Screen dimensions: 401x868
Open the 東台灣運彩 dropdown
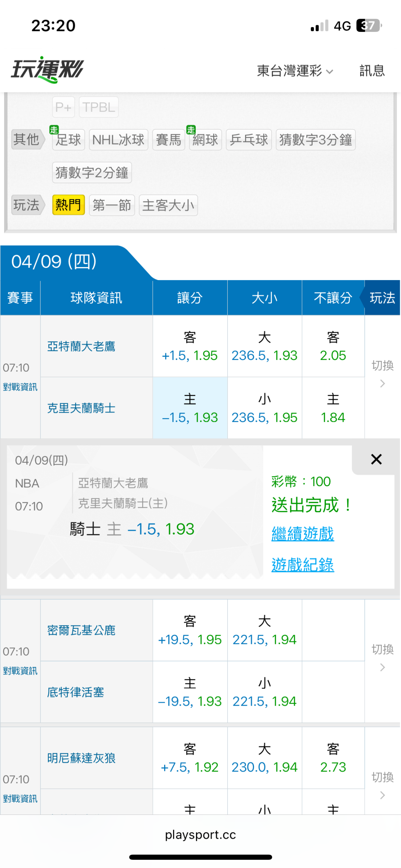[x=295, y=71]
